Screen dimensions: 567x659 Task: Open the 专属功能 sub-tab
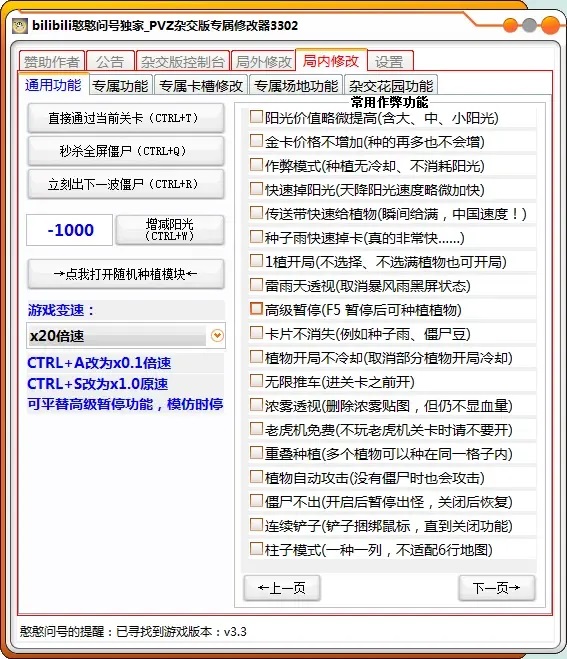(120, 86)
